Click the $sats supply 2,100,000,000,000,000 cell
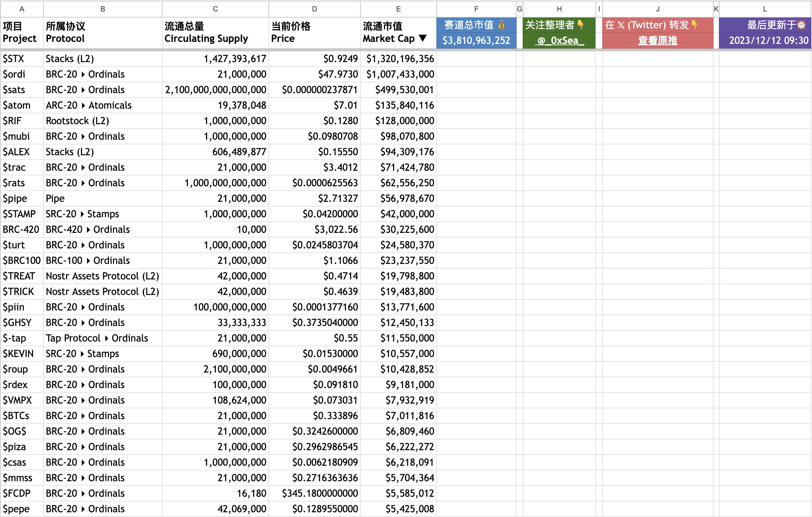Viewport: 812px width, 517px height. coord(215,90)
